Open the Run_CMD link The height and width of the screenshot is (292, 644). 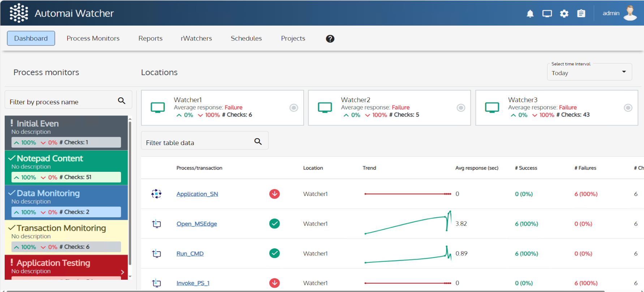click(x=190, y=254)
